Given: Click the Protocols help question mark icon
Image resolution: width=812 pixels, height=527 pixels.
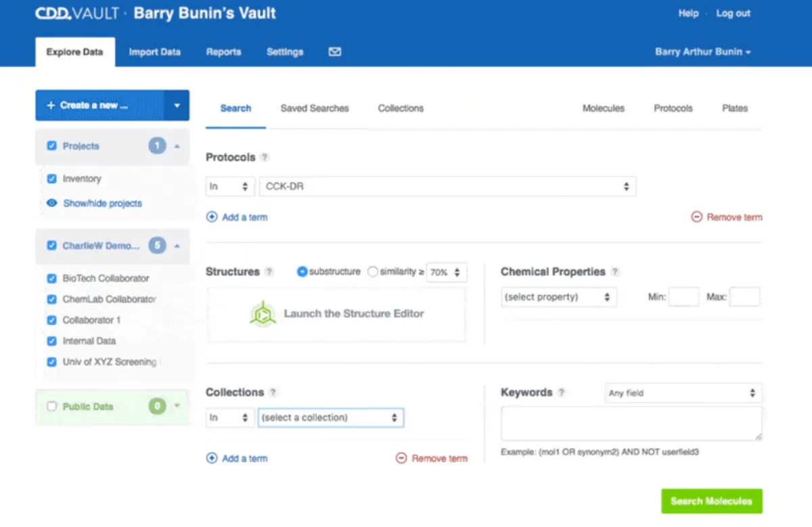Looking at the screenshot, I should click(265, 158).
